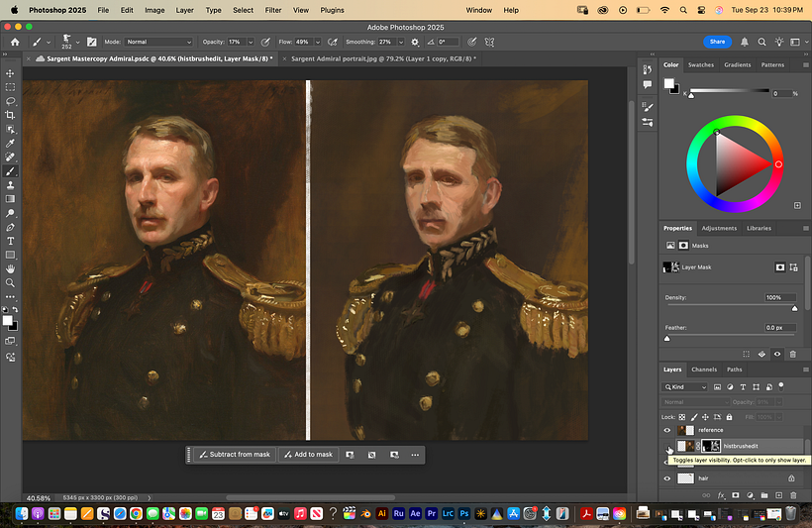
Task: Select the Hand tool
Action: point(10,268)
